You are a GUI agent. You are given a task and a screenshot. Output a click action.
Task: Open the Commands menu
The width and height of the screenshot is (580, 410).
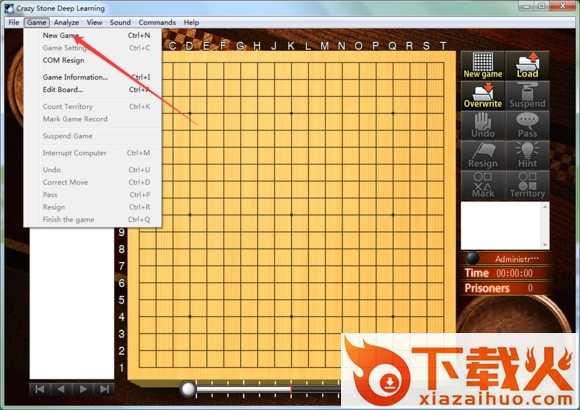click(x=157, y=22)
